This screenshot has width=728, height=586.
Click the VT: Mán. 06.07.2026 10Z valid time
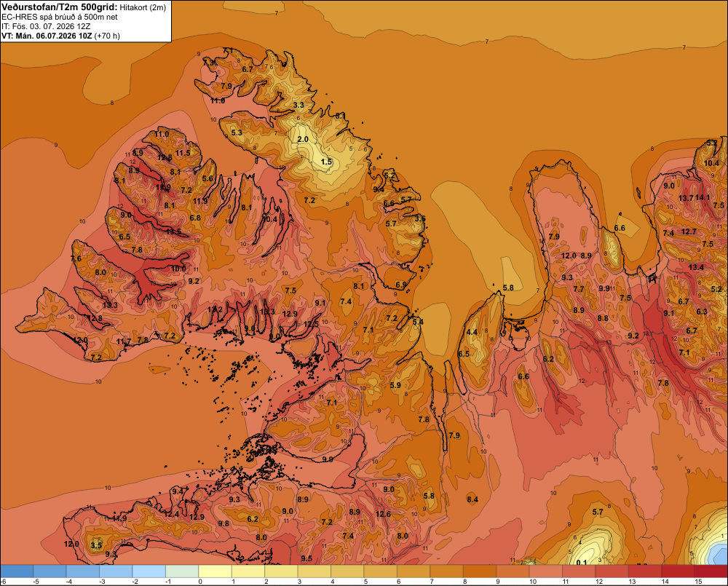[x=60, y=36]
